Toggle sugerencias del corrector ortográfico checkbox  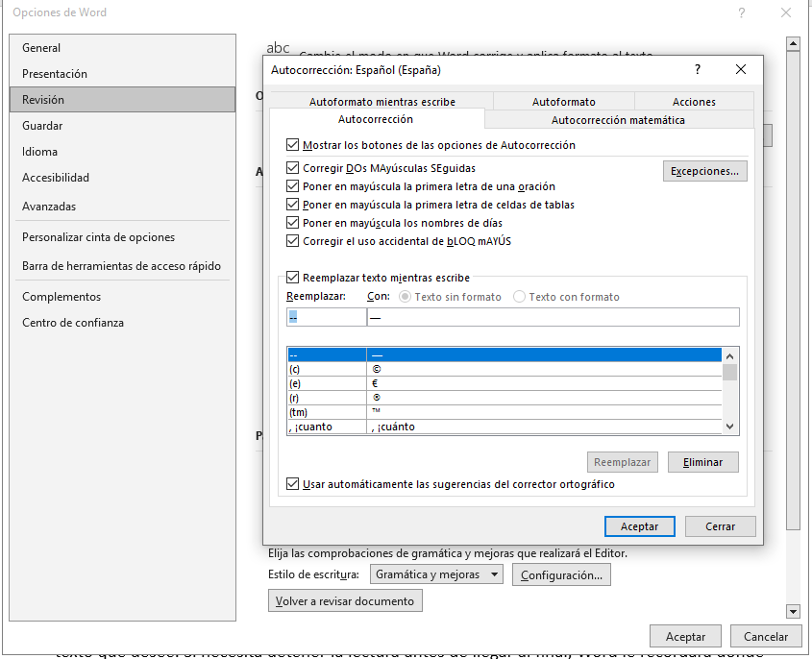tap(292, 484)
